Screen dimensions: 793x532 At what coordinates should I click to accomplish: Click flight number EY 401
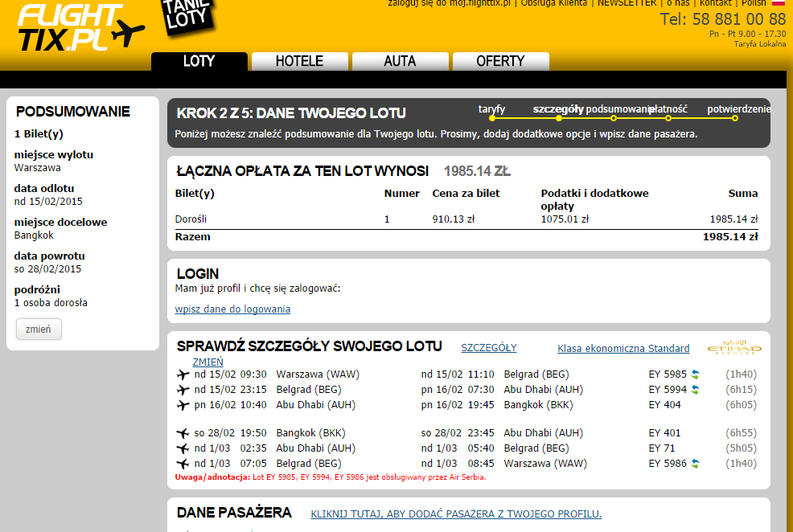(664, 433)
